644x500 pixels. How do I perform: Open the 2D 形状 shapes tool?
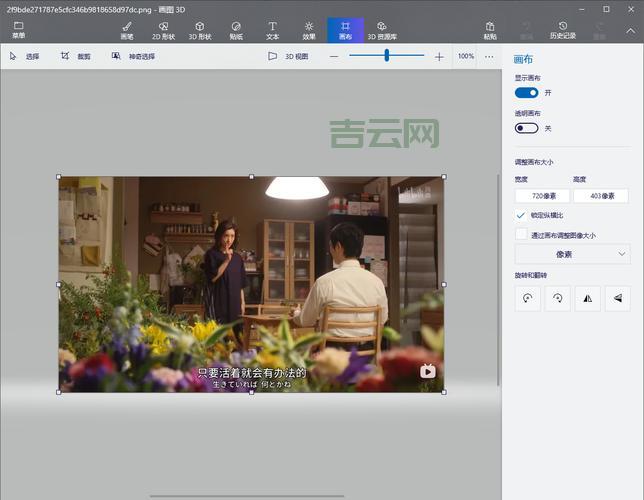(163, 30)
